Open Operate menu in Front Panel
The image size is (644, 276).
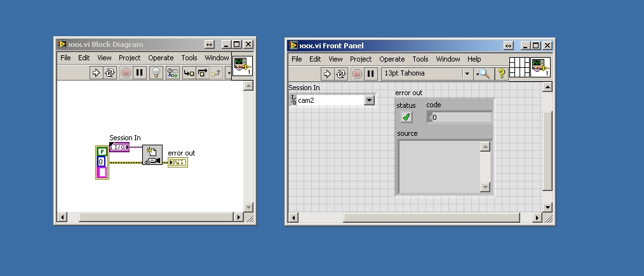[392, 59]
